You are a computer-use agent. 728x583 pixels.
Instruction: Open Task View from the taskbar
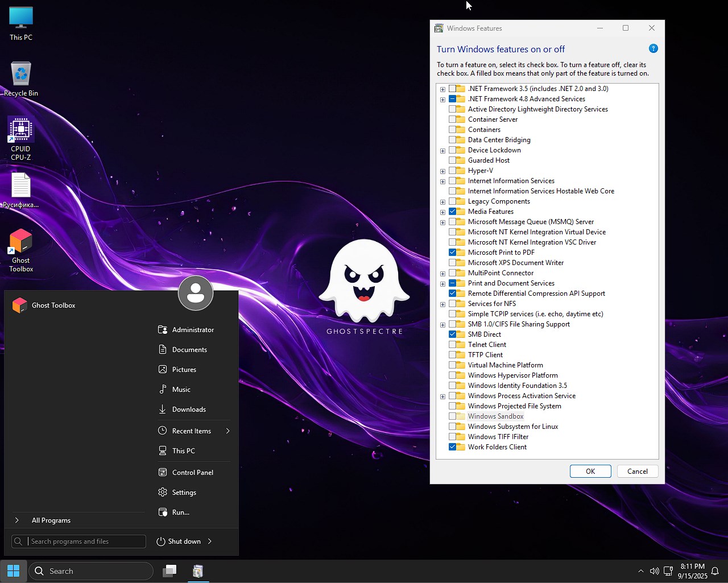[169, 570]
